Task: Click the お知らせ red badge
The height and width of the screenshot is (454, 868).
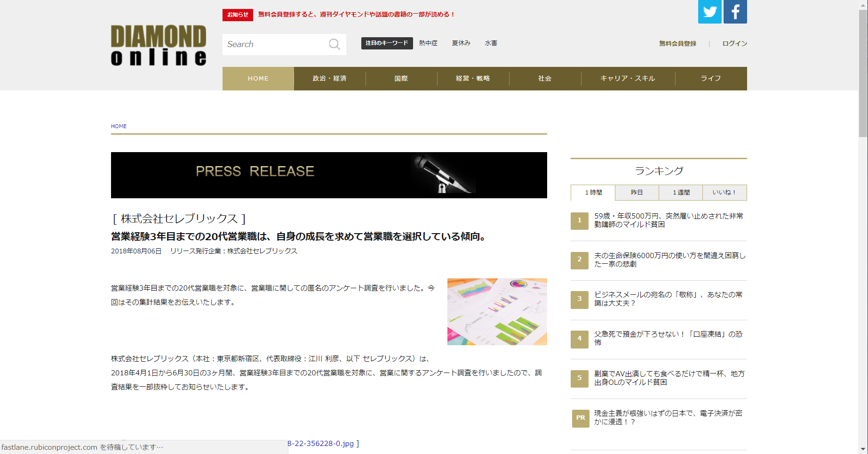Action: [238, 15]
